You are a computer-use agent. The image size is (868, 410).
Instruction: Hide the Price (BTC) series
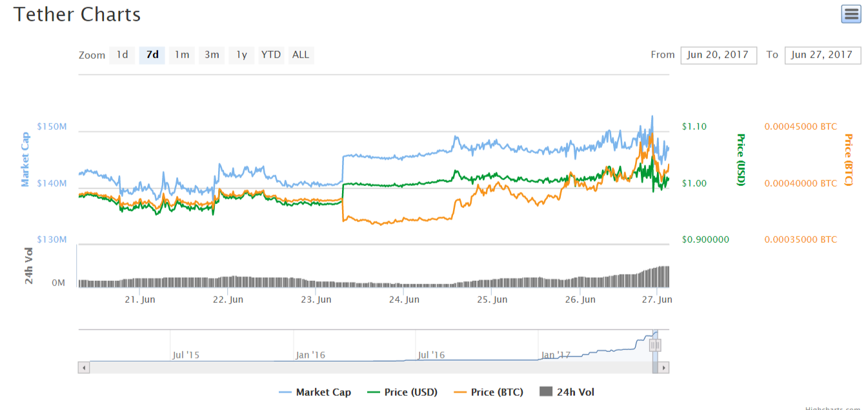pyautogui.click(x=489, y=392)
